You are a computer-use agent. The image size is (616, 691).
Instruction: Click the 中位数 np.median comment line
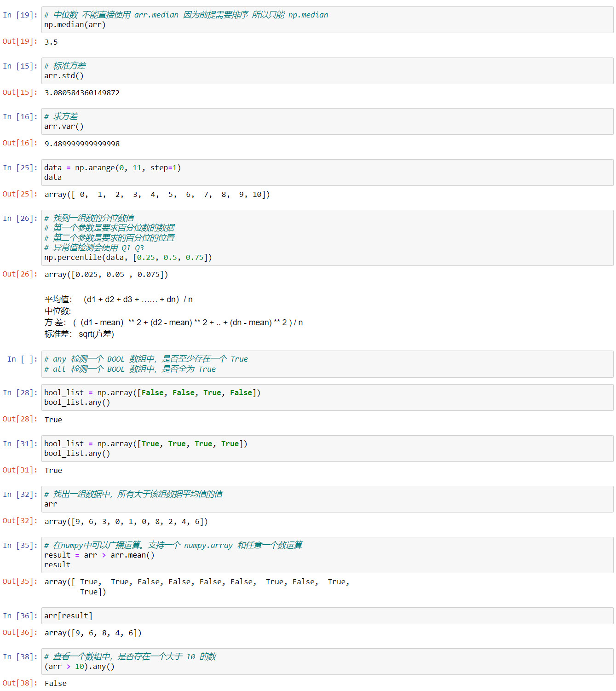pyautogui.click(x=186, y=15)
